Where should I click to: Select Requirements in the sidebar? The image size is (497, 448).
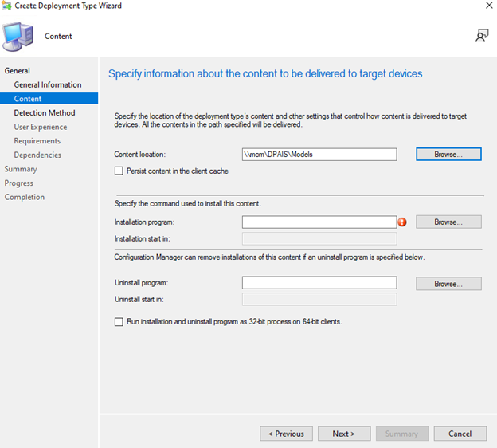[x=37, y=141]
